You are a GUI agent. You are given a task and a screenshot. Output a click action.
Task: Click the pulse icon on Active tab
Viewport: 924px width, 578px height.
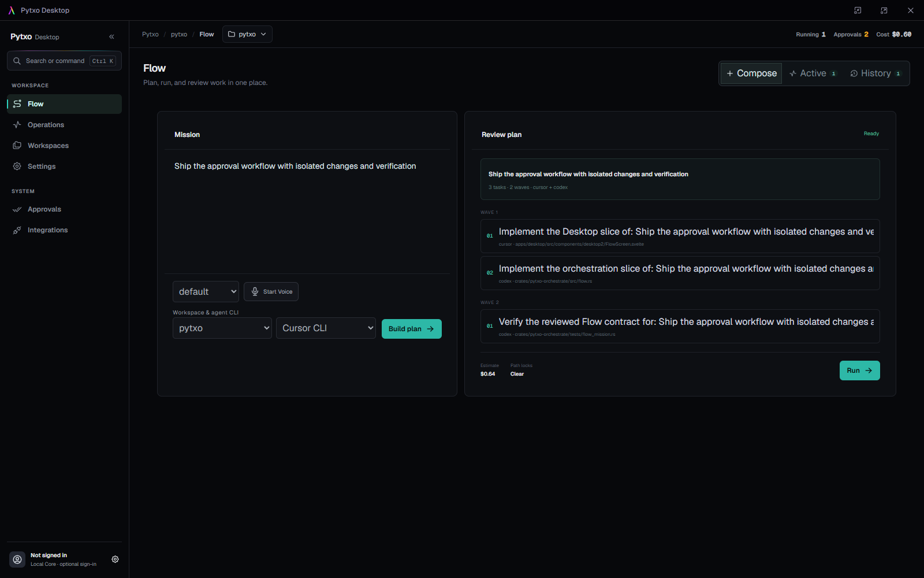[x=793, y=73]
